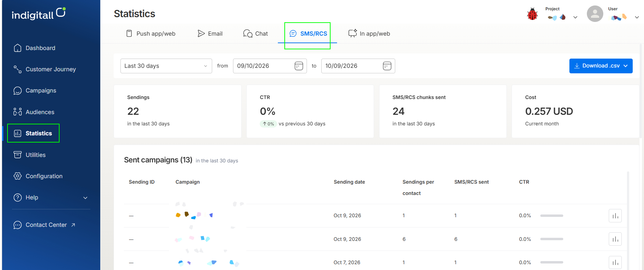Open Utilities in the sidebar
Viewport: 644px width, 270px height.
tap(29, 155)
